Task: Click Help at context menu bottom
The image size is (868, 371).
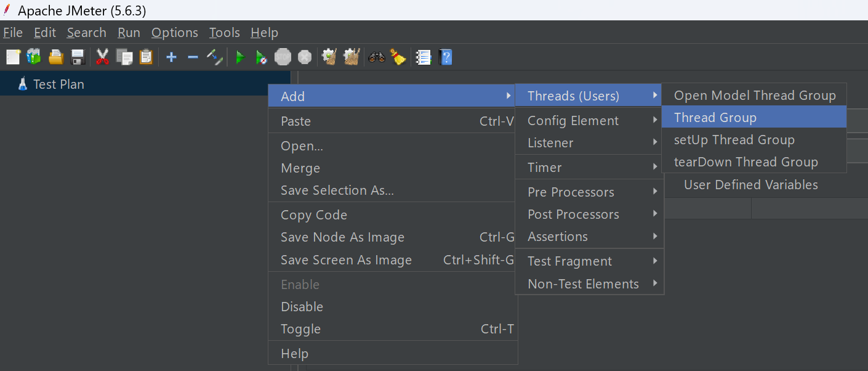Action: tap(393, 354)
